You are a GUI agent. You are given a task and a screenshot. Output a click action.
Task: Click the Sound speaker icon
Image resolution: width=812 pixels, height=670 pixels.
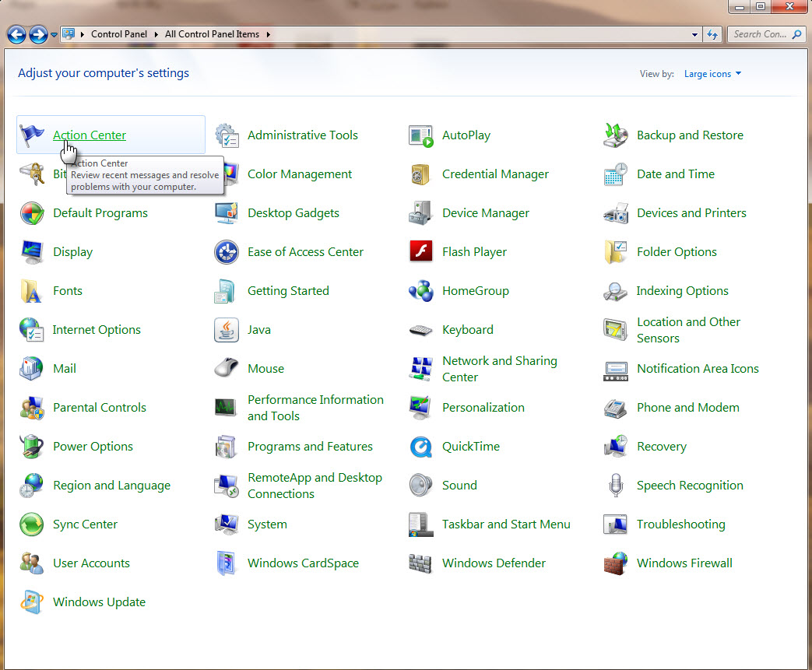point(421,485)
